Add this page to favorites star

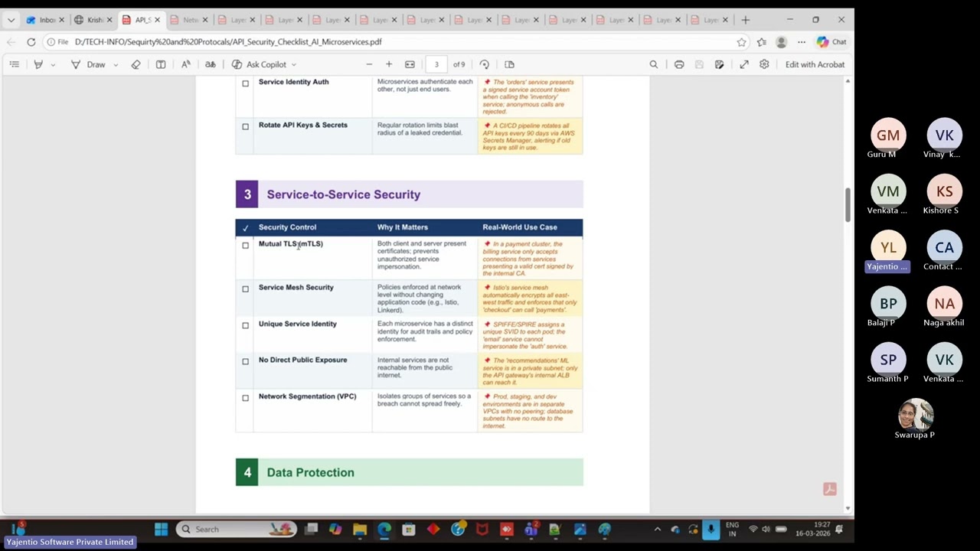741,42
